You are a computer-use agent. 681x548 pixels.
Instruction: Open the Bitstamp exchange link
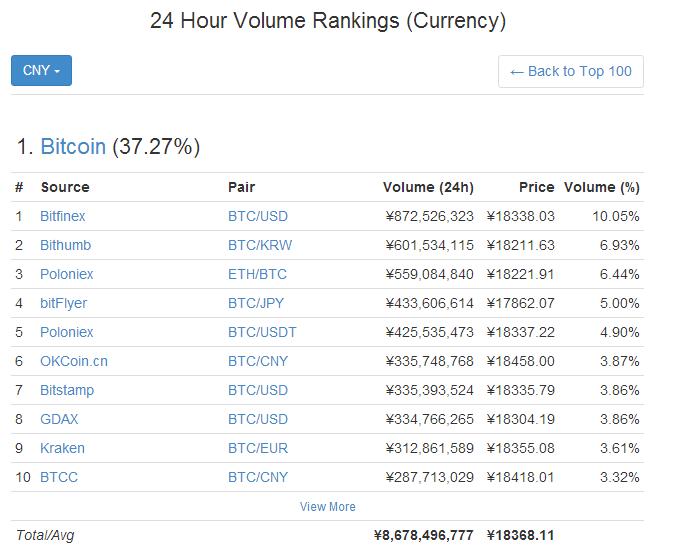click(x=67, y=390)
